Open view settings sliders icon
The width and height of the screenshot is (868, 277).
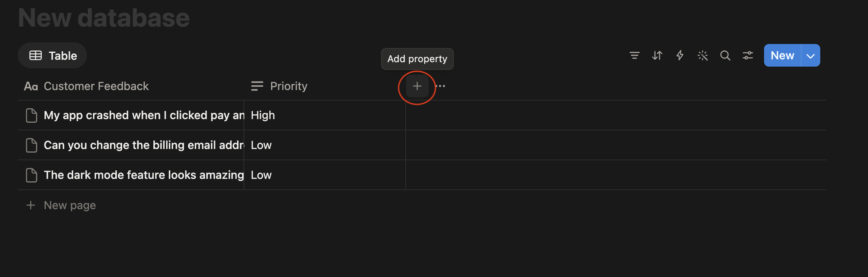748,55
